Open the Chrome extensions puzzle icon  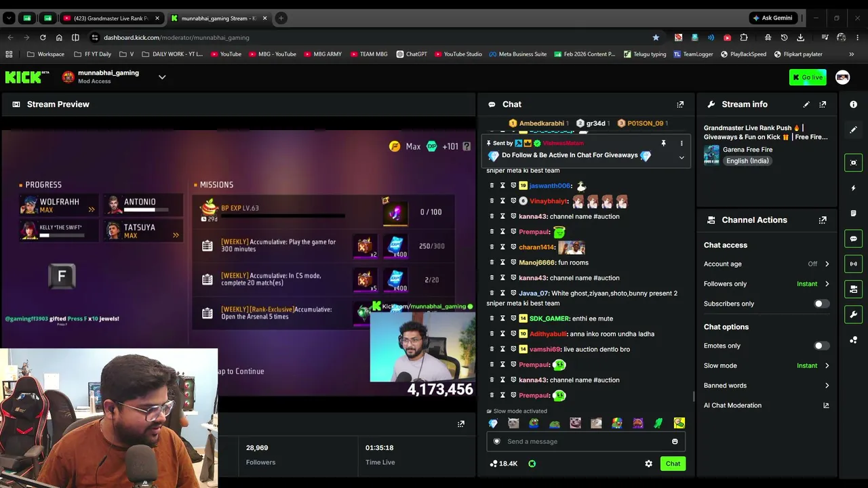pyautogui.click(x=744, y=37)
